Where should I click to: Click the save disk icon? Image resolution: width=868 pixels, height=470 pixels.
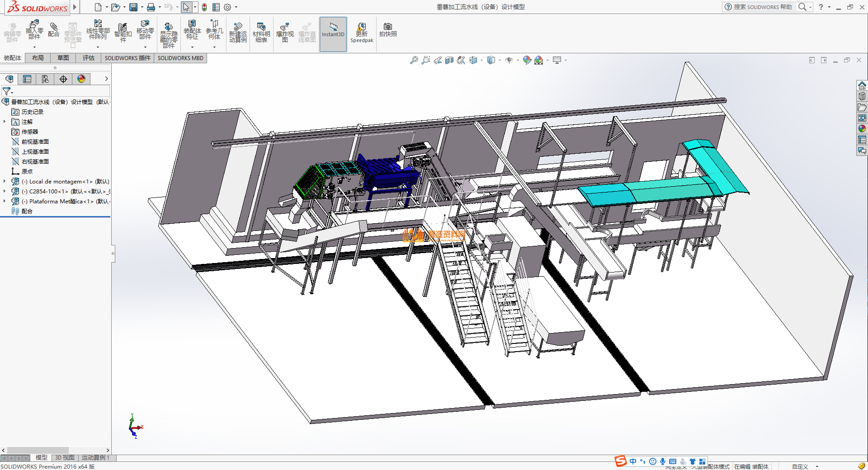coord(133,7)
